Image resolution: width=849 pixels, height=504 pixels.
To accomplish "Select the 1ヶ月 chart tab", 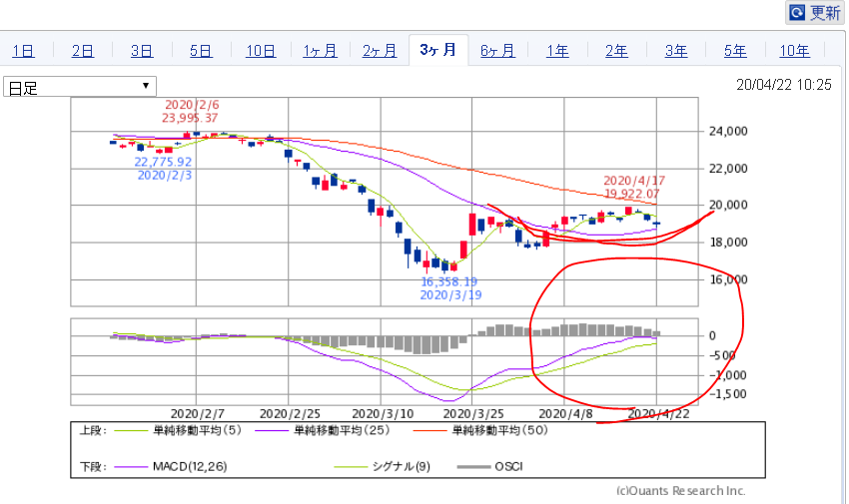I will 320,50.
